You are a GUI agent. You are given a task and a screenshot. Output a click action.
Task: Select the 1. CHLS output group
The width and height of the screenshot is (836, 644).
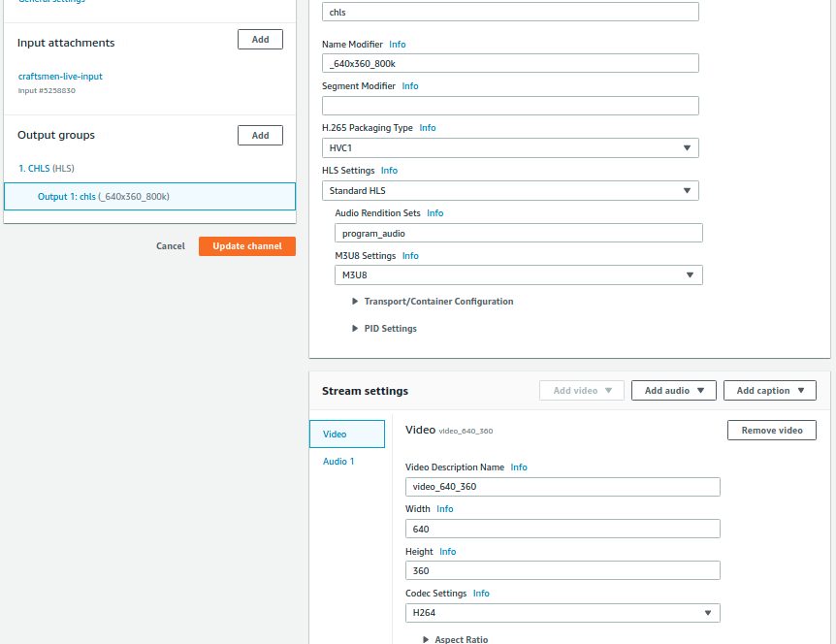coord(35,169)
